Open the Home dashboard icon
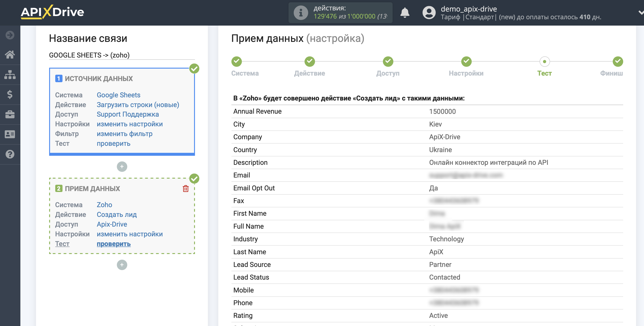 pos(10,55)
